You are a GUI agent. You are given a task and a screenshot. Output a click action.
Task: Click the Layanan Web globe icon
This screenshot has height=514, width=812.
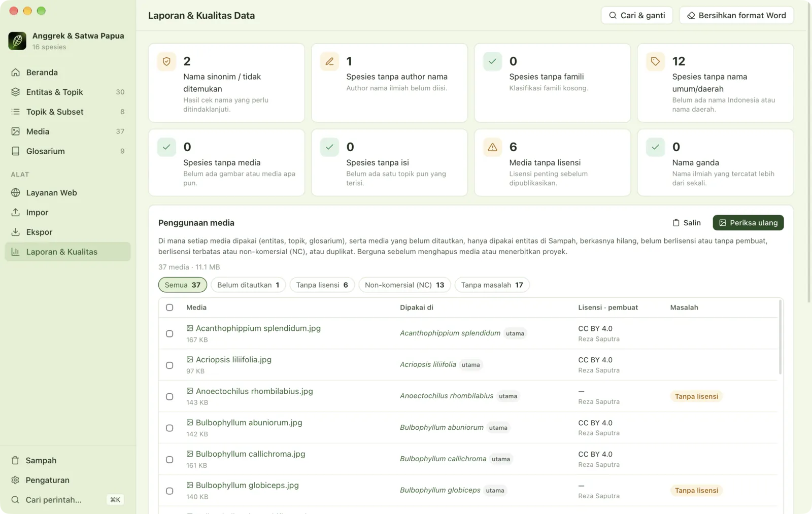point(16,193)
